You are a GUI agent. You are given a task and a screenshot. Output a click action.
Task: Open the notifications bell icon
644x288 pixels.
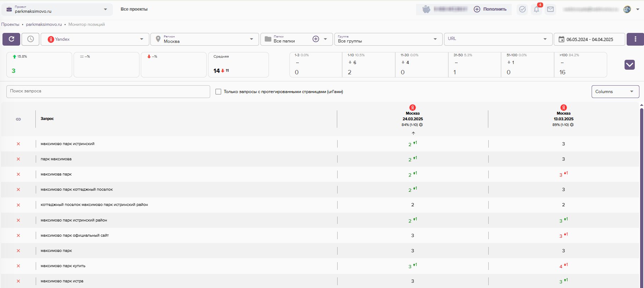pos(536,10)
